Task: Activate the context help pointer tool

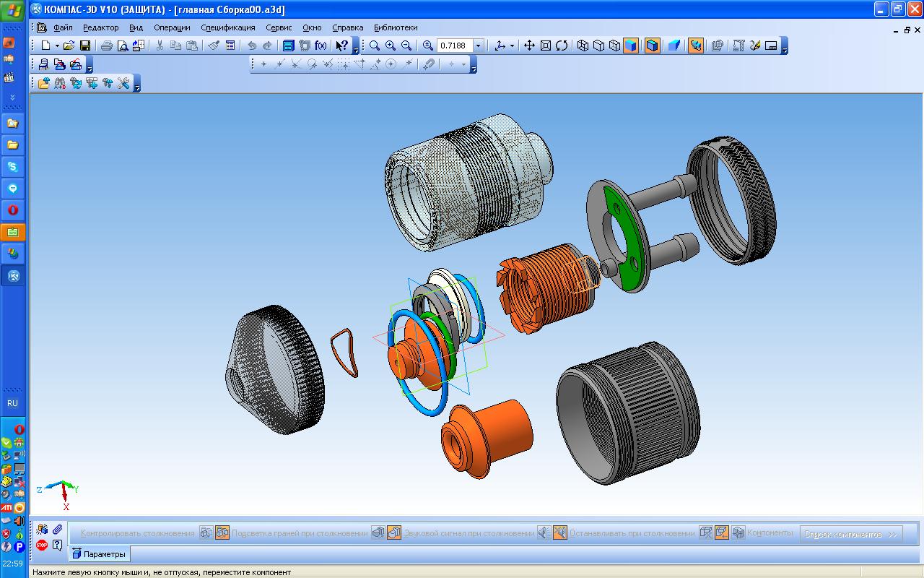Action: coord(341,46)
